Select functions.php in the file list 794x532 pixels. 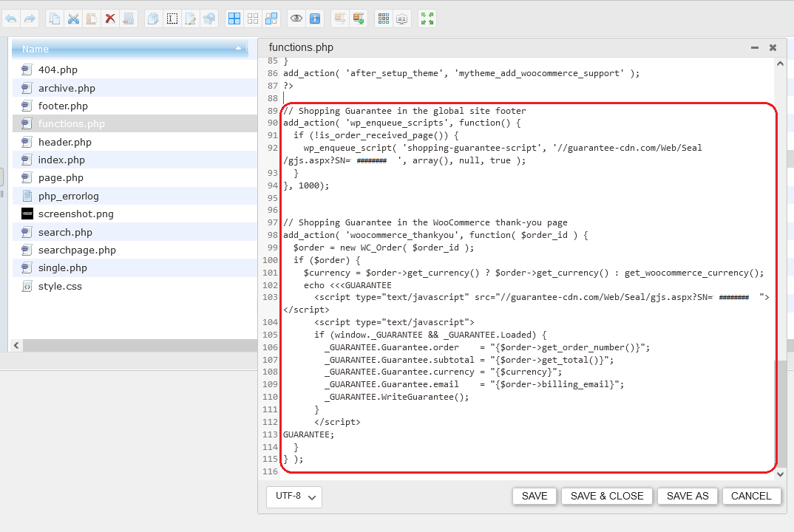[135, 123]
